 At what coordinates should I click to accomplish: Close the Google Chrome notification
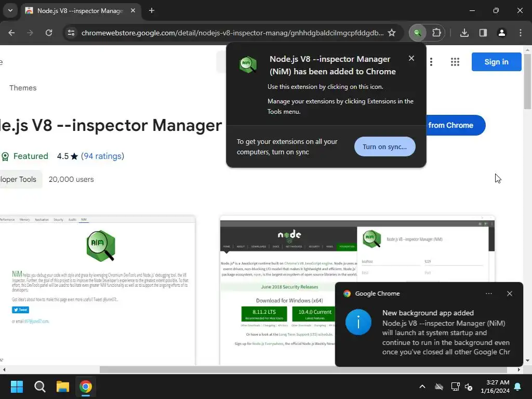(x=510, y=294)
